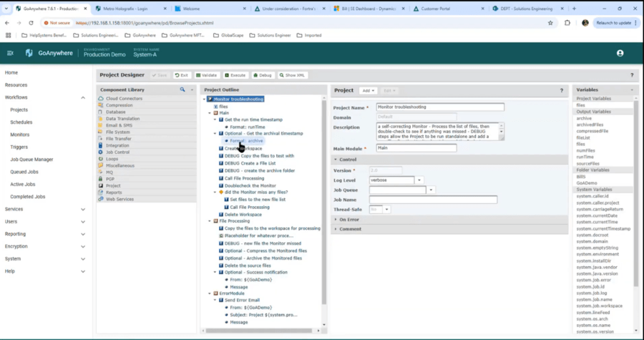Open the Job Queue dropdown arrow
The width and height of the screenshot is (644, 340).
tap(431, 190)
